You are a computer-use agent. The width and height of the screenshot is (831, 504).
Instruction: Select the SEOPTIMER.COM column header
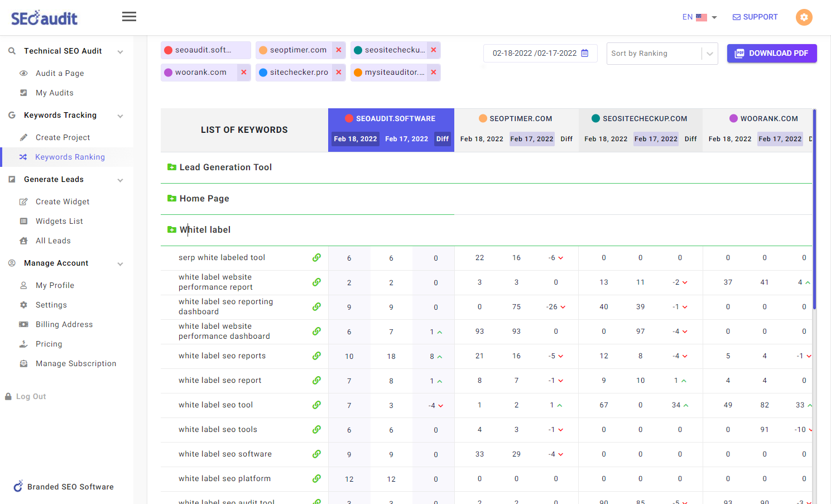point(515,118)
